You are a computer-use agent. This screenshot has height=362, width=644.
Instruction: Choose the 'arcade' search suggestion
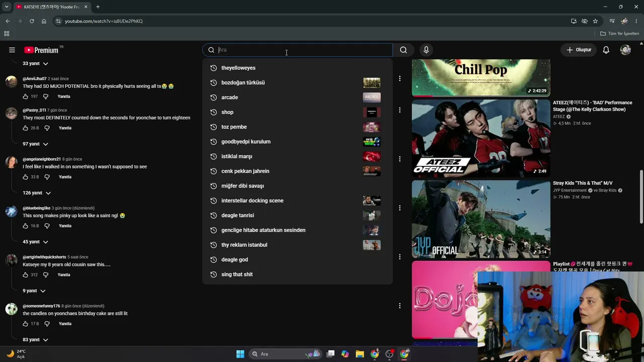pyautogui.click(x=297, y=98)
